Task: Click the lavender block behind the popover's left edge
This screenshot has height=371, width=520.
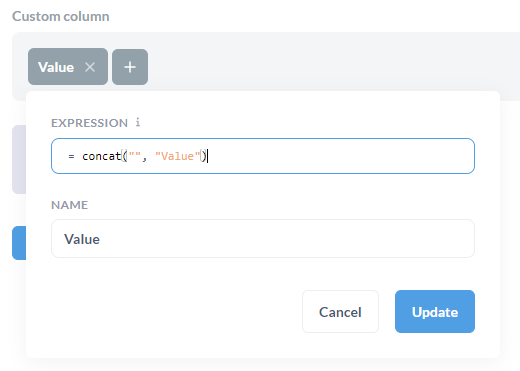Action: pos(19,159)
